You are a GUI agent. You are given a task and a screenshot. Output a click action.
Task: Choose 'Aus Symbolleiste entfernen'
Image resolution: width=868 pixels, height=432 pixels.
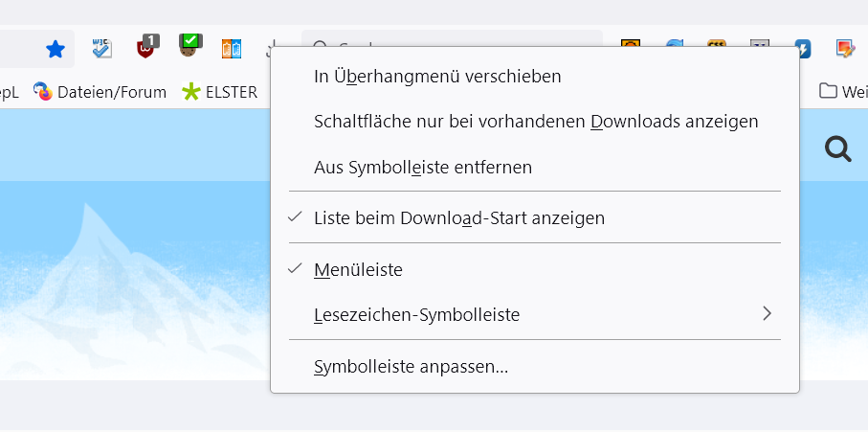[423, 167]
